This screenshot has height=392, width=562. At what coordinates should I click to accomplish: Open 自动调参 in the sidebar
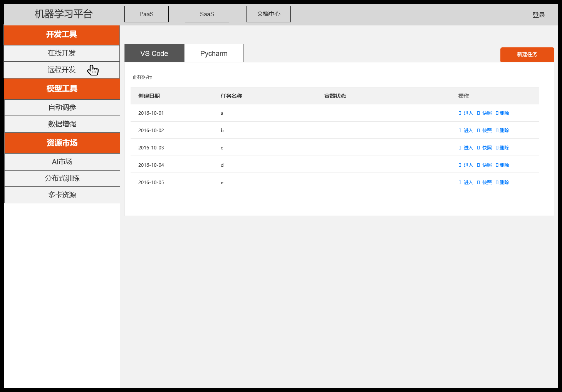pos(62,107)
